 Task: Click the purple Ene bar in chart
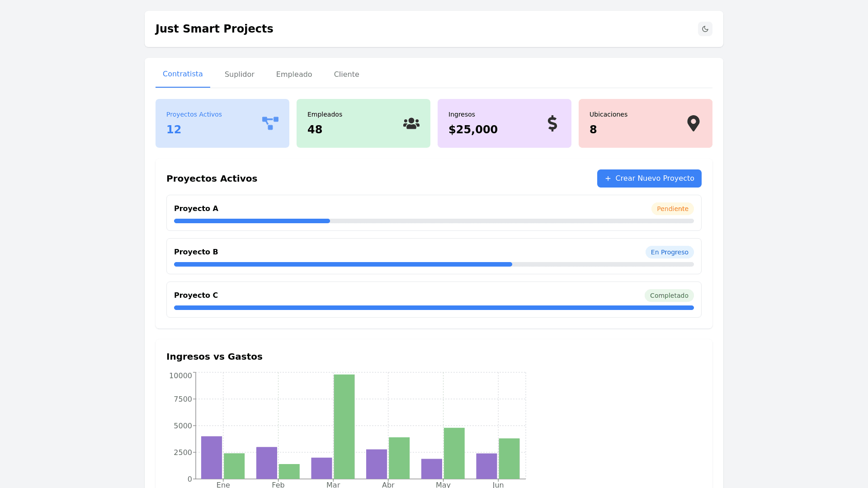pos(212,457)
